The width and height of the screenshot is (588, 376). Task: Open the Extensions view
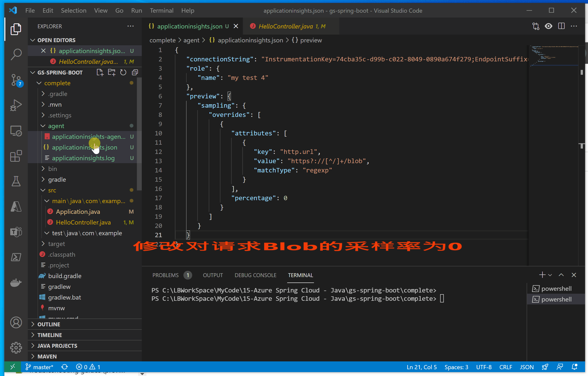[16, 156]
